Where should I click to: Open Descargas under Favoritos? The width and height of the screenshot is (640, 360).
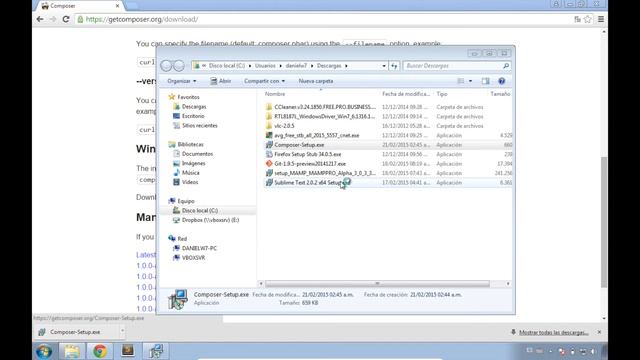[x=194, y=107]
